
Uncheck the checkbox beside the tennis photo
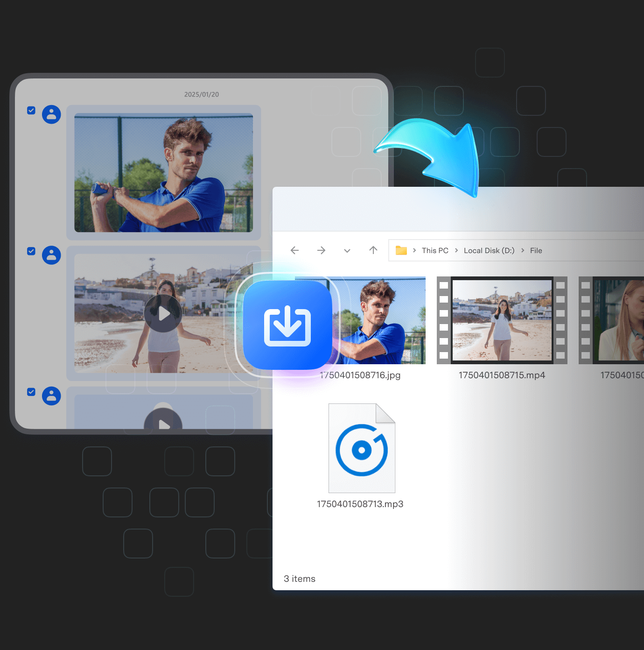(x=31, y=111)
